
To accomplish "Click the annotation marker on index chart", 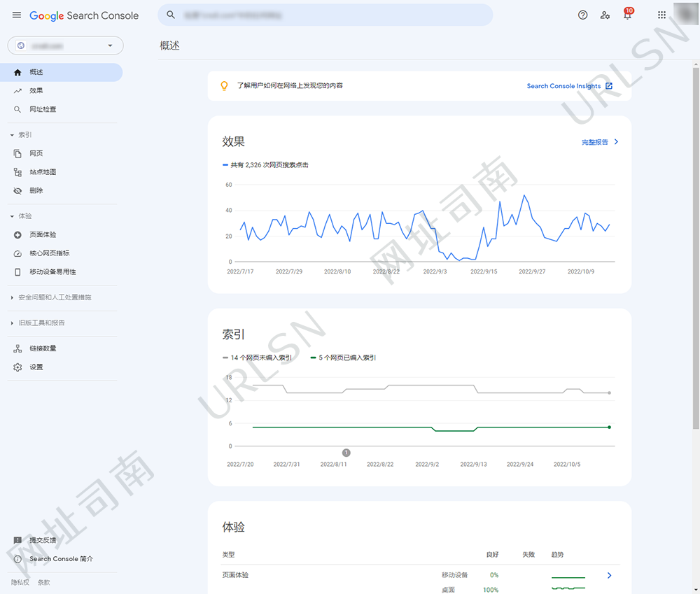I will (x=346, y=453).
